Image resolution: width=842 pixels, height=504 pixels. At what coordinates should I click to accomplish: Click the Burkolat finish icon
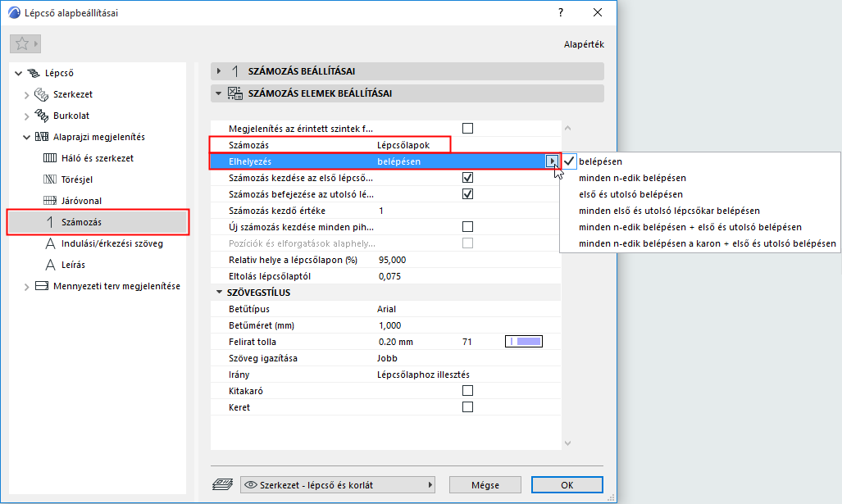click(41, 116)
